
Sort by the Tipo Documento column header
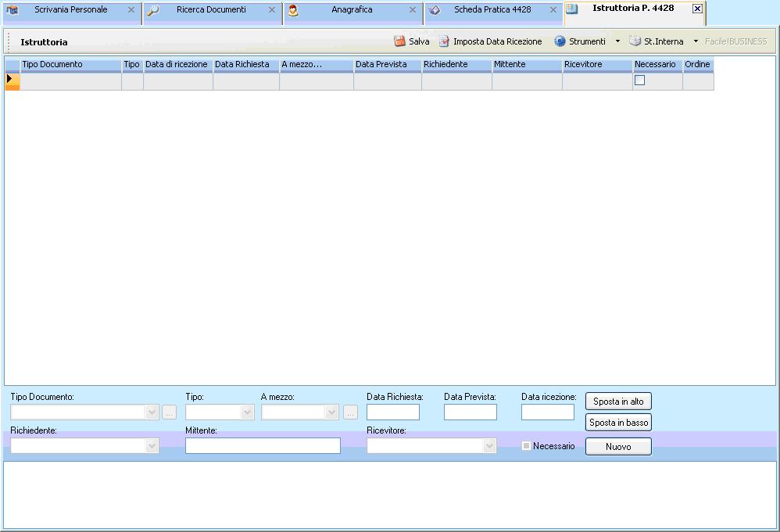(x=70, y=65)
